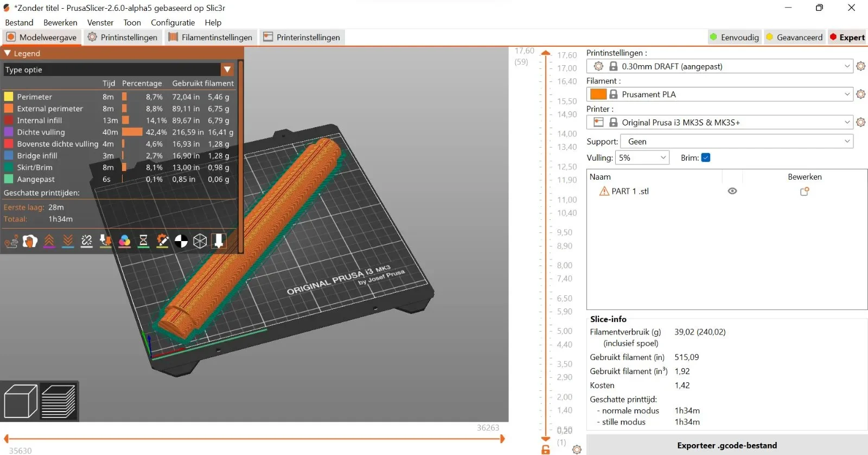Screen dimensions: 868x455
Task: Click left thumb of horizontal moves slider
Action: coord(6,439)
